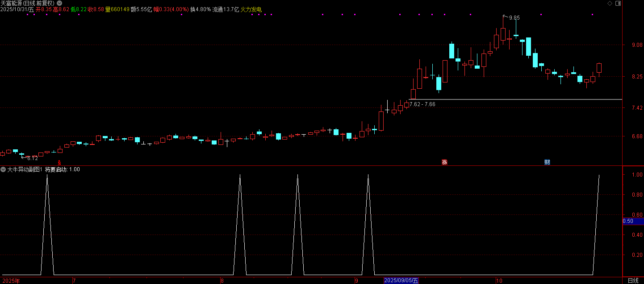Click the diamond icon at chart top right
The height and width of the screenshot is (284, 644).
click(x=610, y=3)
